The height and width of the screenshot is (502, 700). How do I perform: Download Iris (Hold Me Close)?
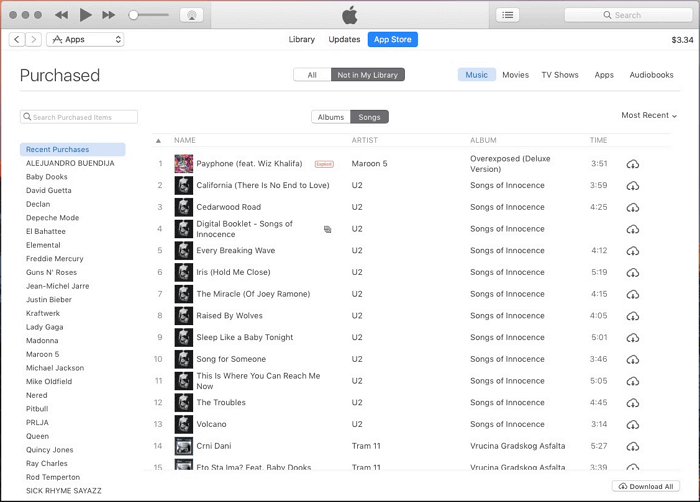point(633,272)
